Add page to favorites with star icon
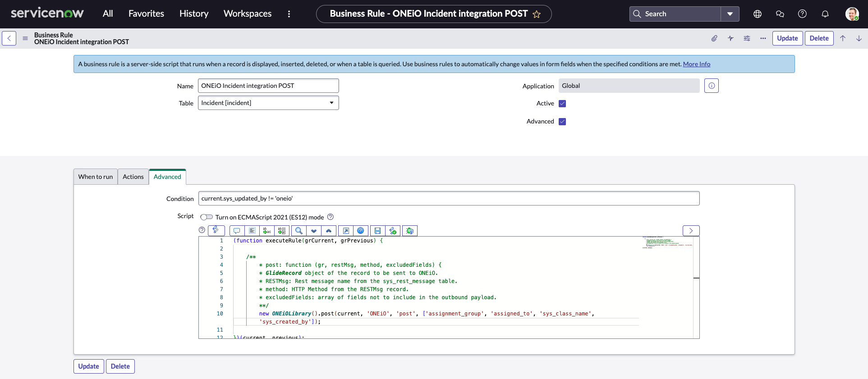Image resolution: width=868 pixels, height=379 pixels. [x=537, y=14]
